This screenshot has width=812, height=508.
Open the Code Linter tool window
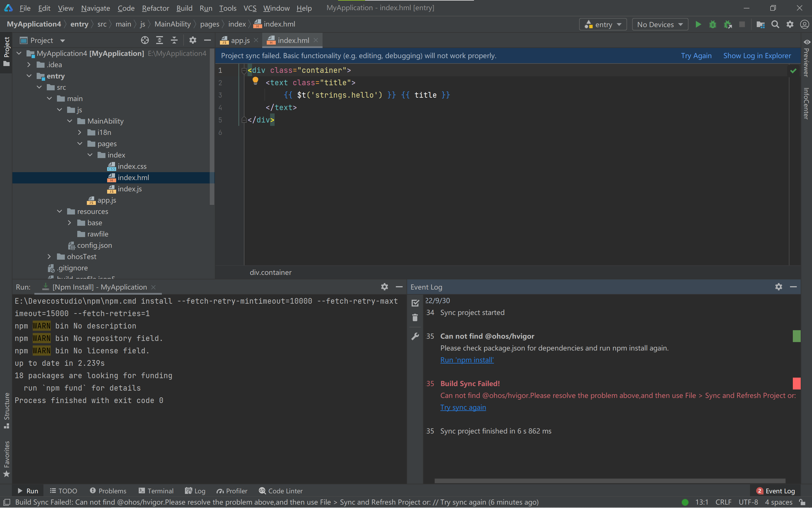click(281, 491)
